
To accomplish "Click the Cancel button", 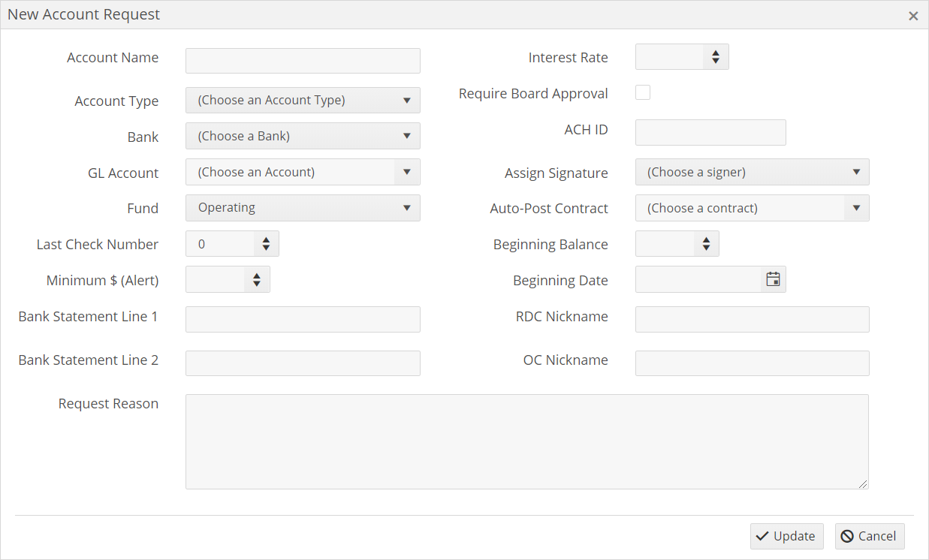I will coord(869,536).
